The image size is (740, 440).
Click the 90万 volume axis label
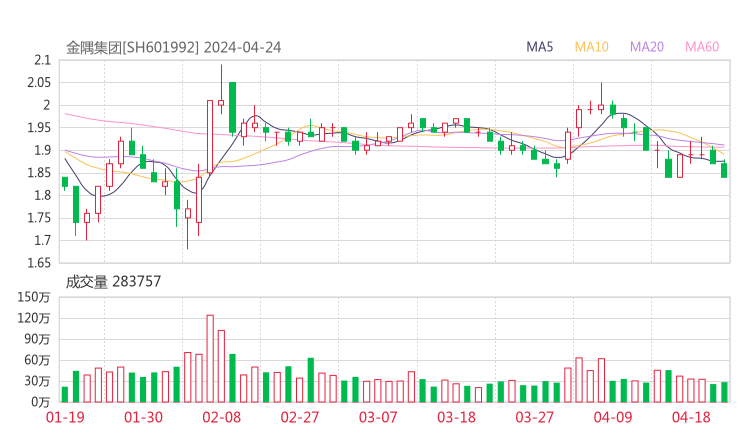coord(37,339)
